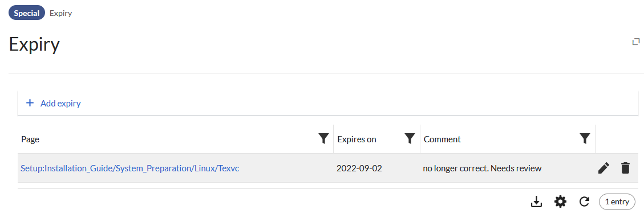The height and width of the screenshot is (218, 644).
Task: Sort by the Comment column header
Action: click(x=442, y=139)
